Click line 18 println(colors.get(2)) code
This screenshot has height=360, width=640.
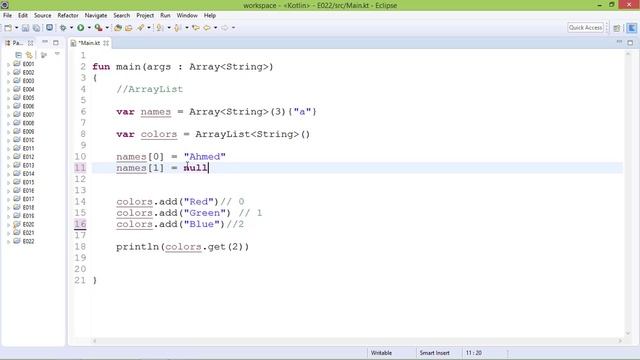click(182, 247)
